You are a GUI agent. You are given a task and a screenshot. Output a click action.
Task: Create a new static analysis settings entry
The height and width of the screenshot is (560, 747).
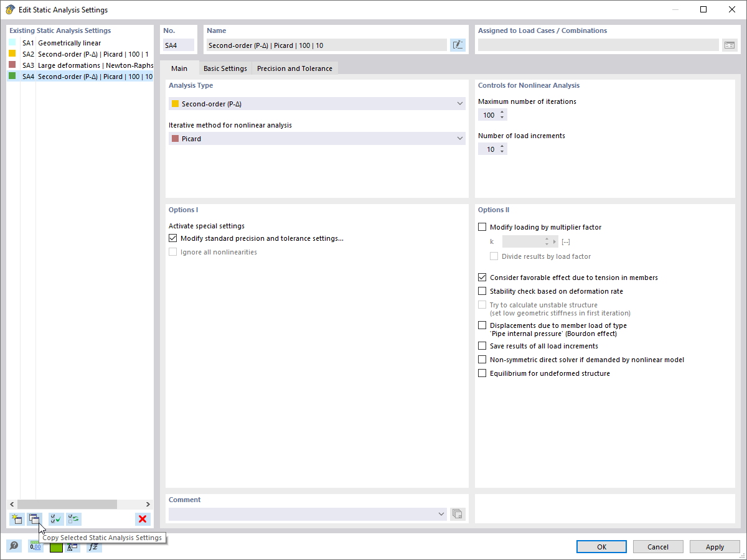click(17, 519)
